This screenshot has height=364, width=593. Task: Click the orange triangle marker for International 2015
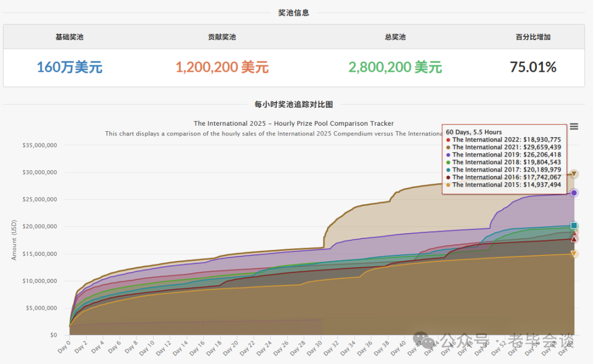574,254
